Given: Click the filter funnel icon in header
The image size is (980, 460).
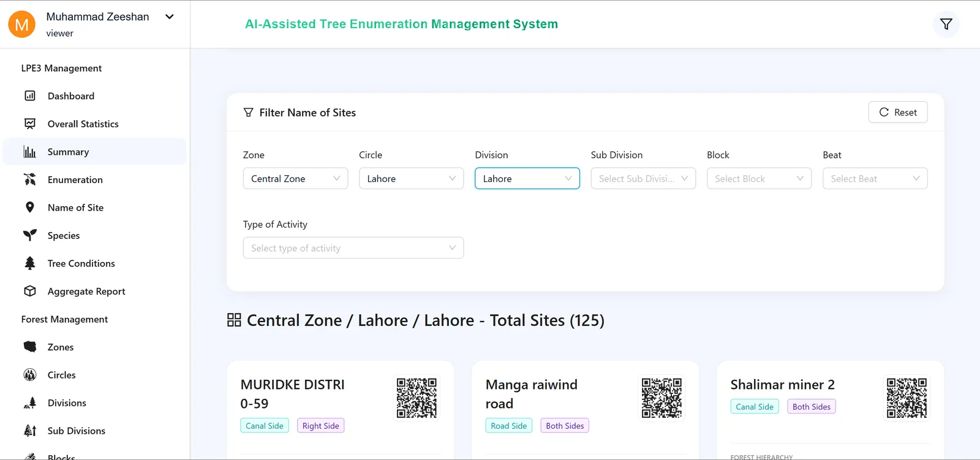Looking at the screenshot, I should [x=946, y=25].
